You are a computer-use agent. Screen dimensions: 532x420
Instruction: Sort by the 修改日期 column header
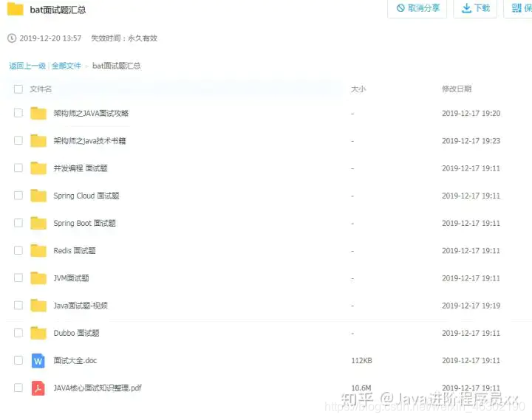(x=457, y=89)
